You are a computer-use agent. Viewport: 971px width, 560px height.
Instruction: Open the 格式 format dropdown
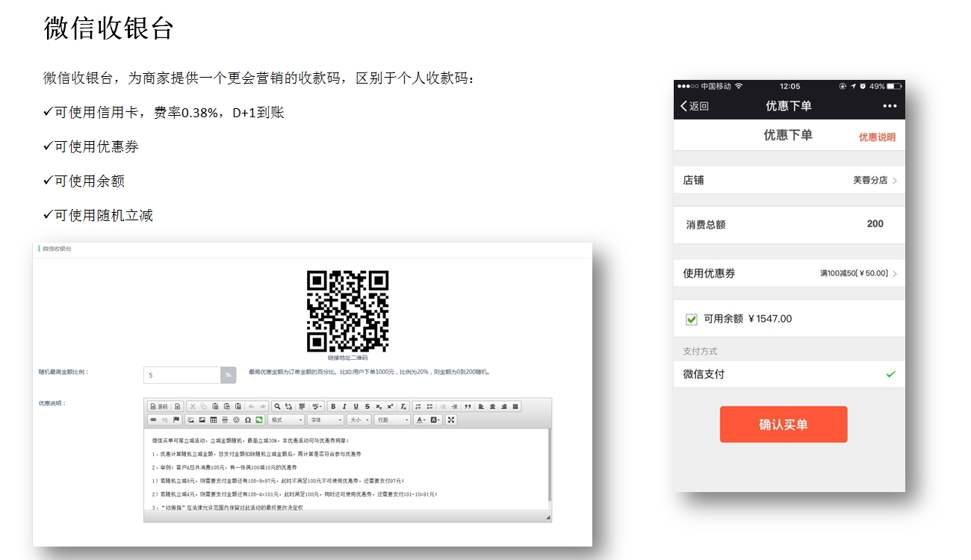pyautogui.click(x=286, y=420)
